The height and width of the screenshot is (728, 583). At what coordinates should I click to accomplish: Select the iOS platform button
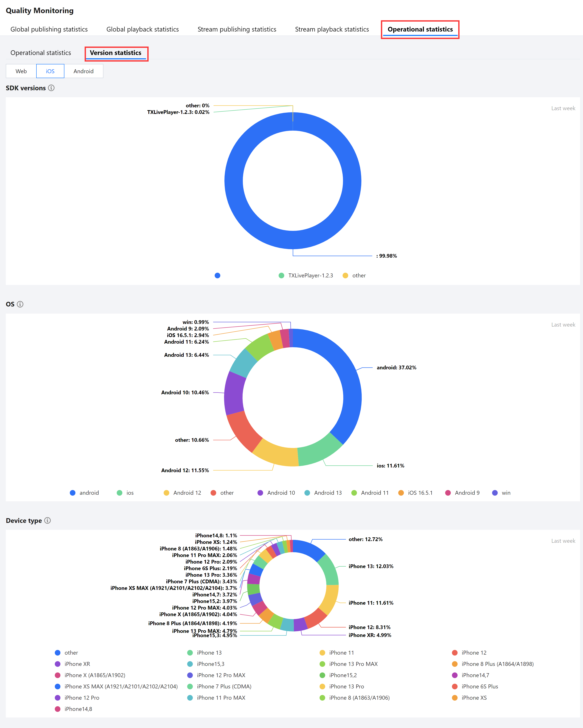[50, 71]
